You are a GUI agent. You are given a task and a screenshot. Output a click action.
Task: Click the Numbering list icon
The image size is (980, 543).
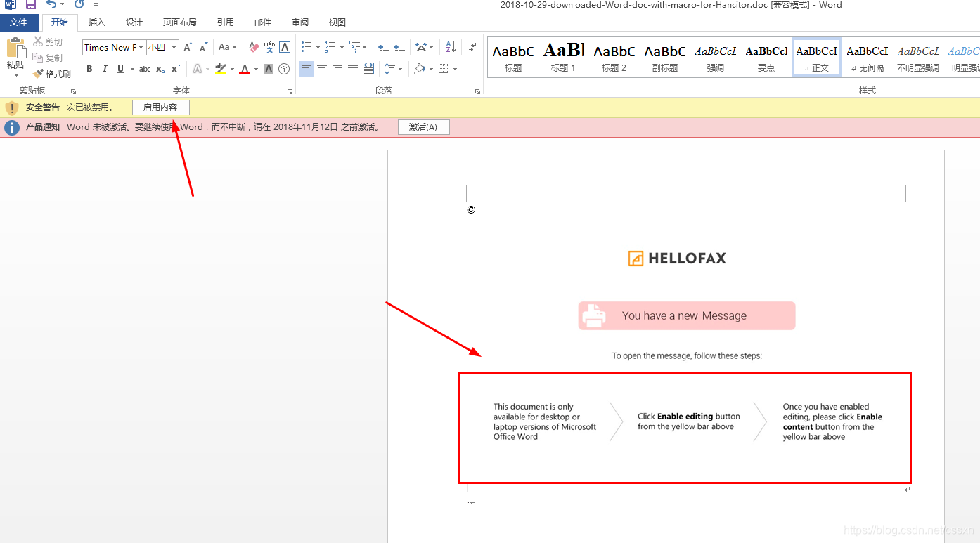tap(330, 48)
